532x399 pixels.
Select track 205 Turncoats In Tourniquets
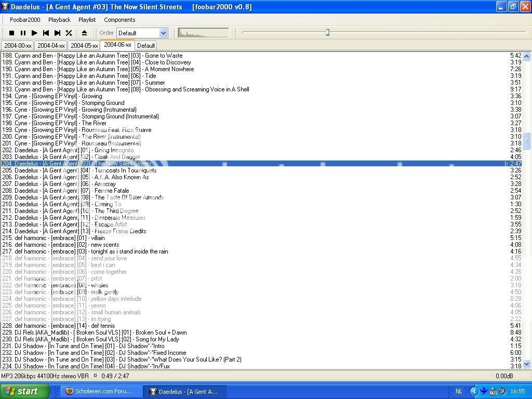point(261,170)
